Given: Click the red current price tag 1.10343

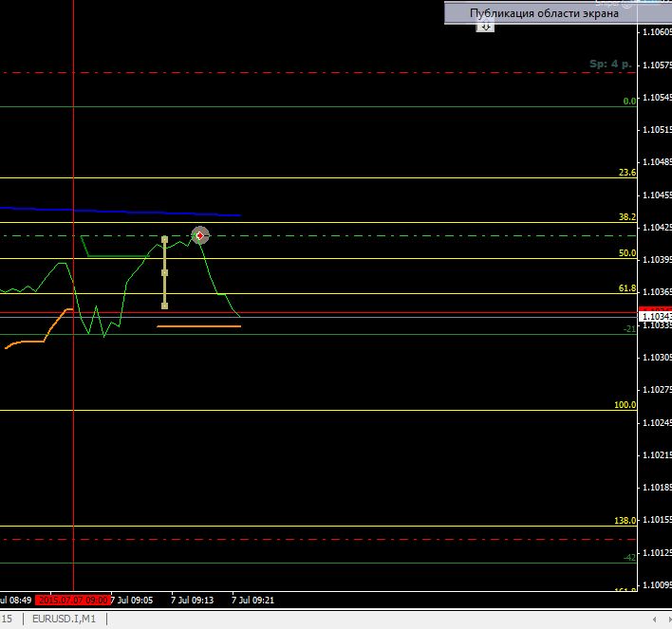Looking at the screenshot, I should point(656,314).
